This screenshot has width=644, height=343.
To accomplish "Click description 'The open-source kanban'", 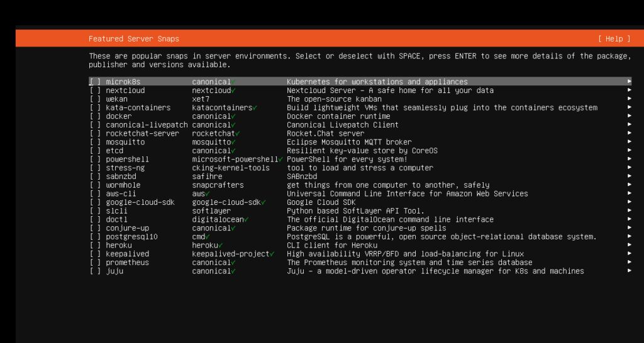I will point(334,99).
